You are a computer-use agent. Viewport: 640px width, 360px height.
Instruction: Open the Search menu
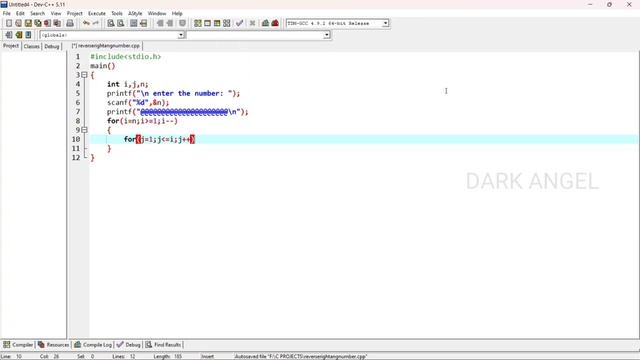pos(38,13)
